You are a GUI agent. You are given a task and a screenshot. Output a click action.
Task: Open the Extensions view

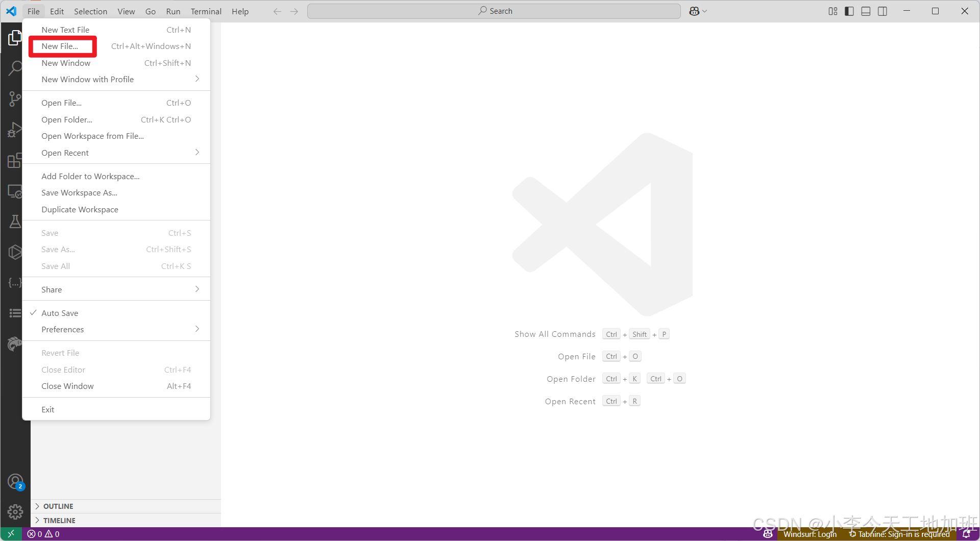15,160
